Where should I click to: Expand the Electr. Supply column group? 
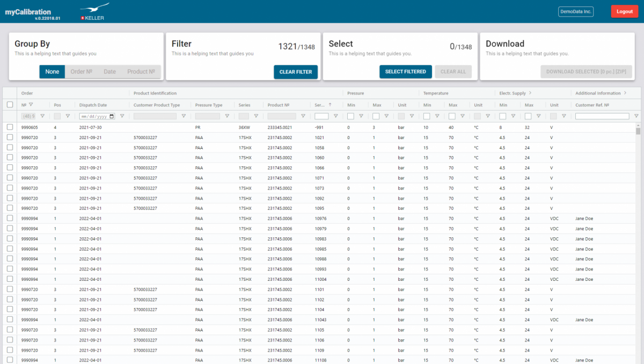point(530,93)
